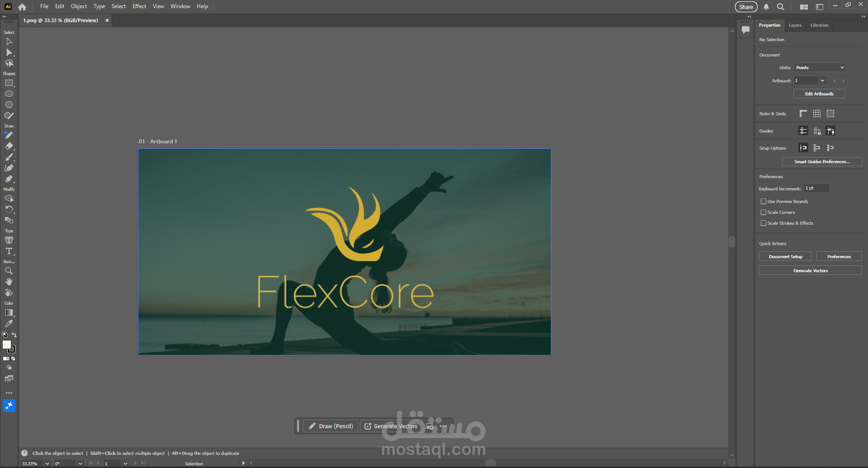Select the Pencil draw tool
Image resolution: width=868 pixels, height=468 pixels.
click(9, 135)
